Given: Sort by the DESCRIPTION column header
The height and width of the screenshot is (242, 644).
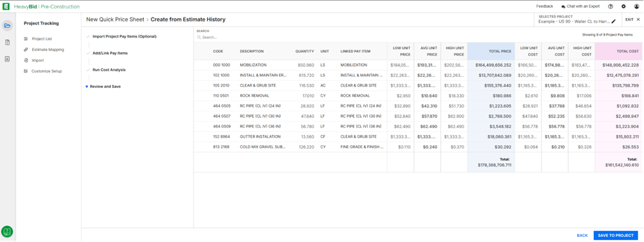Looking at the screenshot, I should click(252, 52).
